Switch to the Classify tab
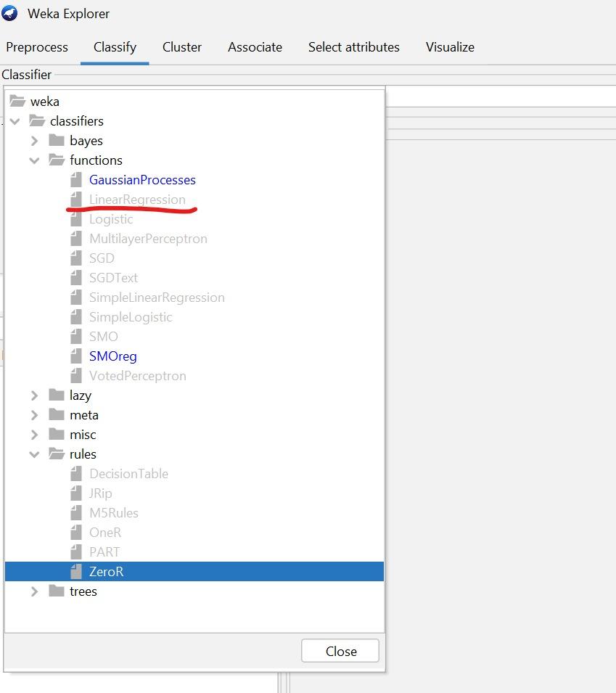The width and height of the screenshot is (616, 693). point(115,47)
